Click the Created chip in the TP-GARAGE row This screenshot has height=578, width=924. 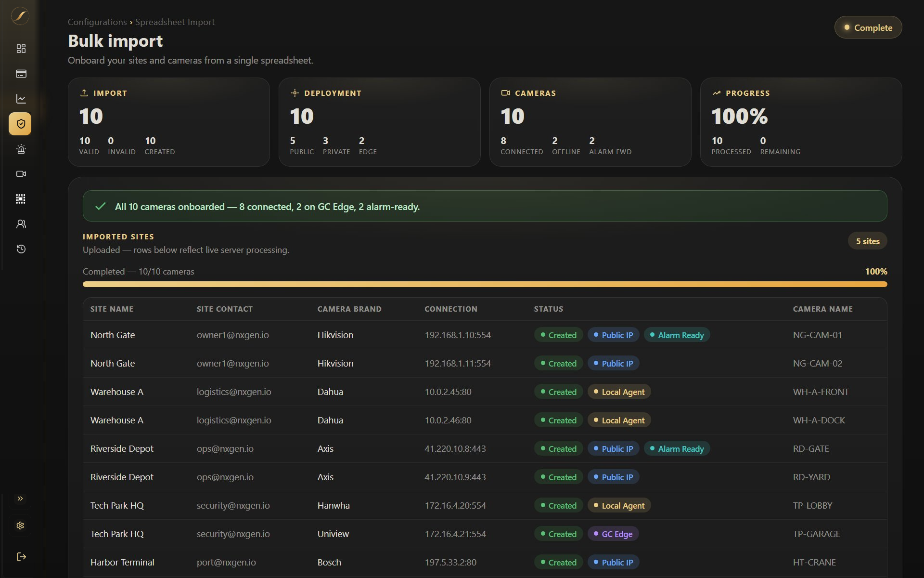(558, 534)
